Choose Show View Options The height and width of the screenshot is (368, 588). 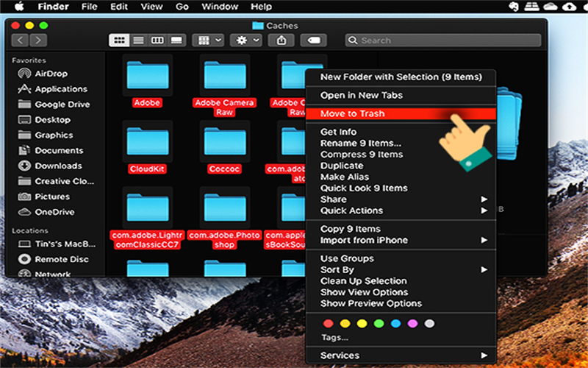[x=401, y=292]
